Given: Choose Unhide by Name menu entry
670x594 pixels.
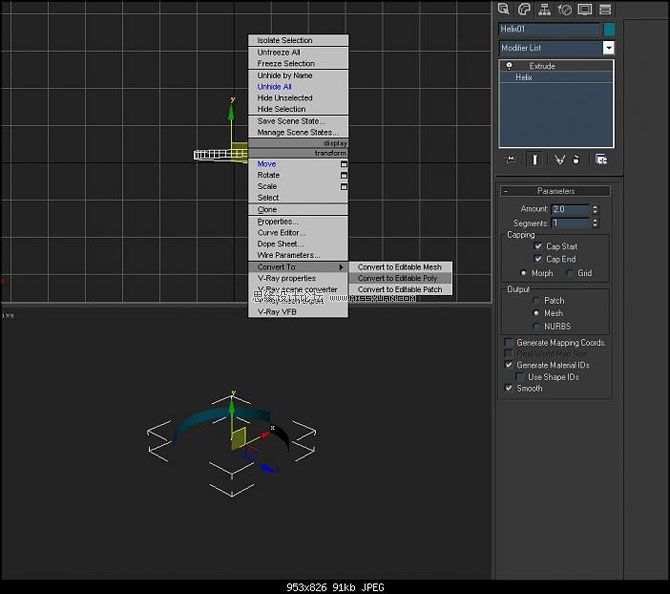Looking at the screenshot, I should coord(298,75).
